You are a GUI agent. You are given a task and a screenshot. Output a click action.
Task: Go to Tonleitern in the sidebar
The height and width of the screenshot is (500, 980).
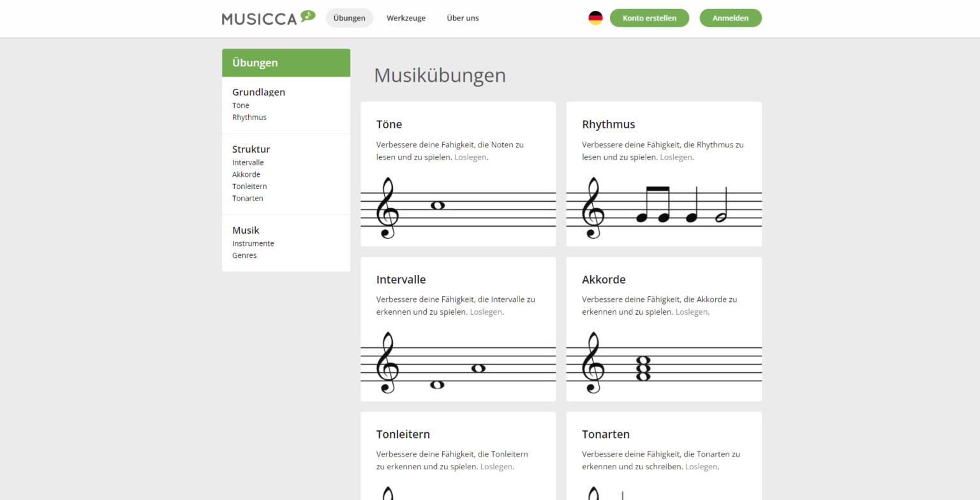pyautogui.click(x=249, y=186)
